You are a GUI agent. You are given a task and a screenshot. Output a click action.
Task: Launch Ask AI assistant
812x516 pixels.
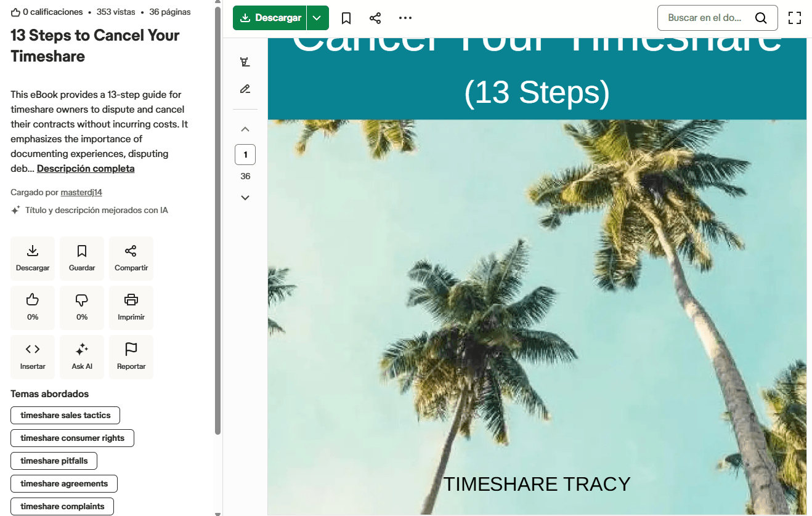tap(82, 357)
